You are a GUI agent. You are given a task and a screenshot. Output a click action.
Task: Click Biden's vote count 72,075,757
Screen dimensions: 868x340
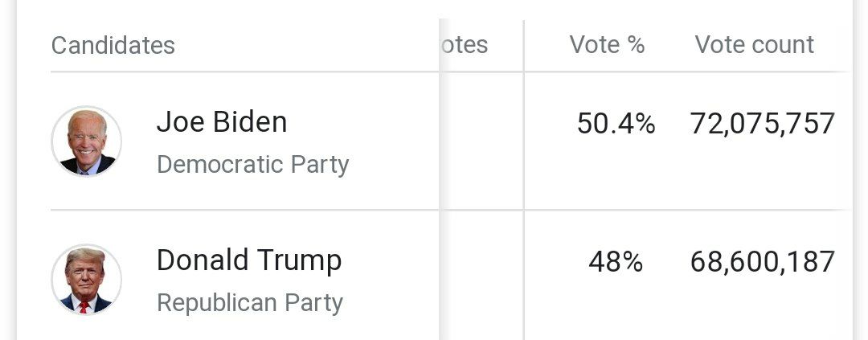(762, 124)
